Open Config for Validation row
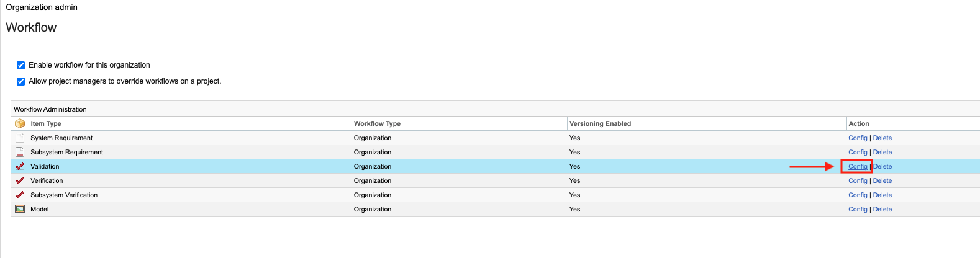This screenshot has height=258, width=980. click(858, 167)
